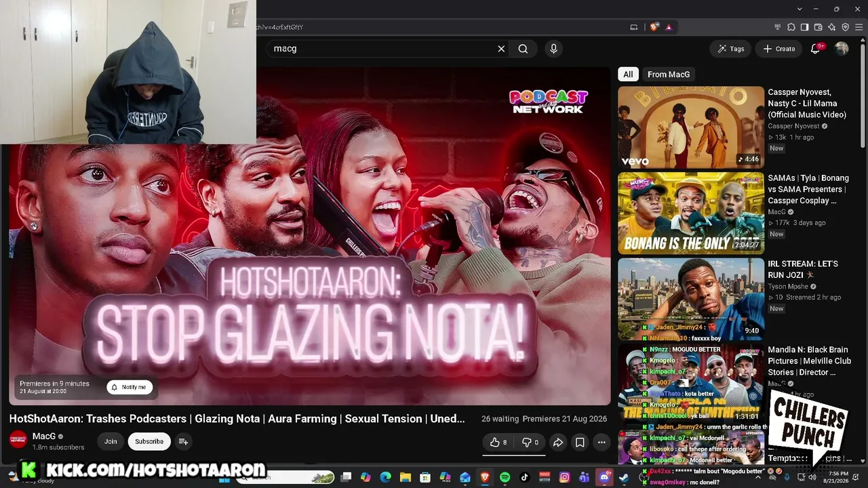Click the Create button

click(x=778, y=49)
